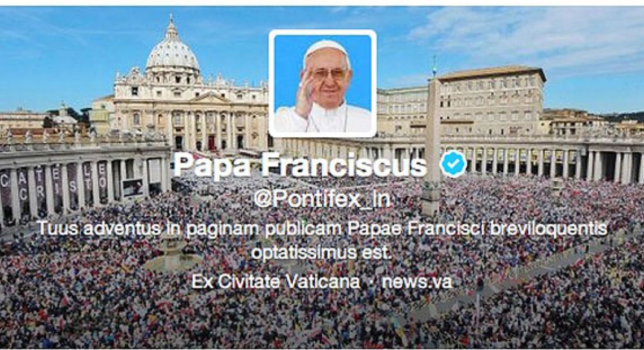Viewport: 644px width, 350px height.
Task: Click the fountain in the crowded square
Action: [172, 251]
